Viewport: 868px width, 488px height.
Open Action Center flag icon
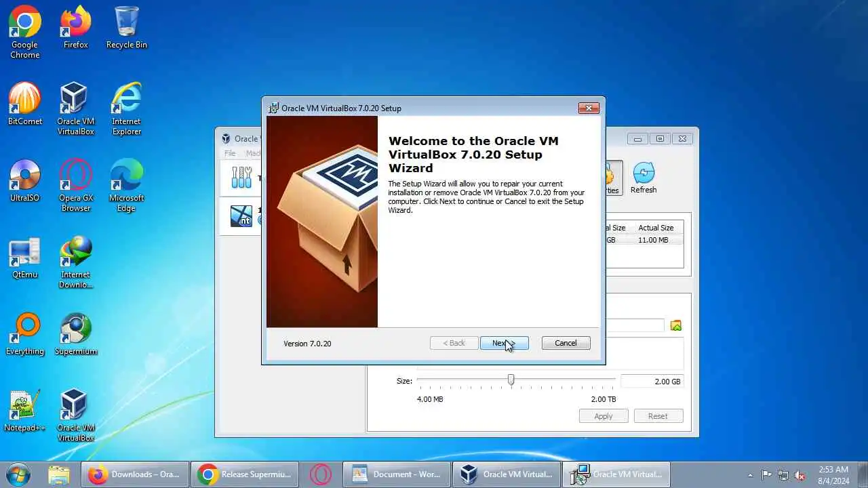(x=766, y=475)
